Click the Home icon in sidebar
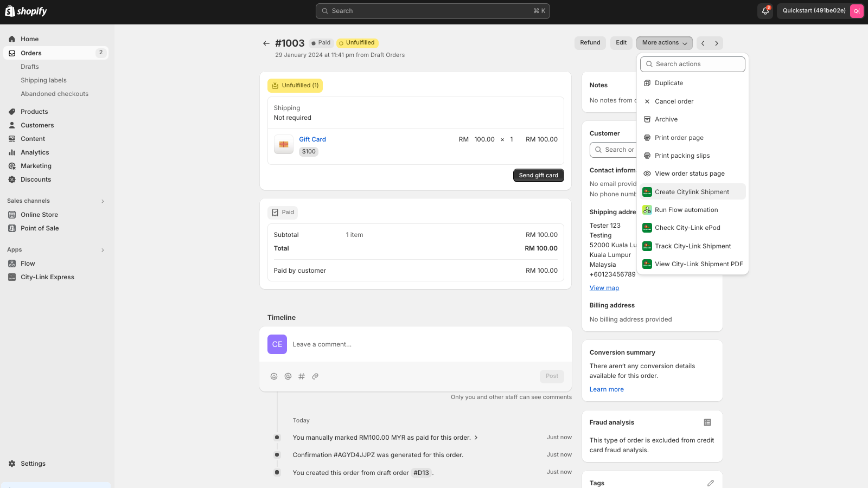Image resolution: width=868 pixels, height=488 pixels. point(12,39)
